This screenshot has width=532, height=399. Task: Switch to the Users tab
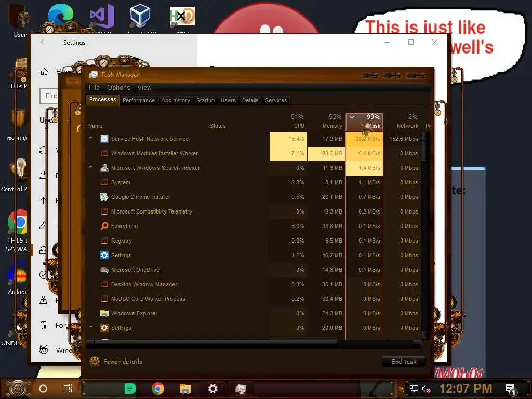pos(228,100)
